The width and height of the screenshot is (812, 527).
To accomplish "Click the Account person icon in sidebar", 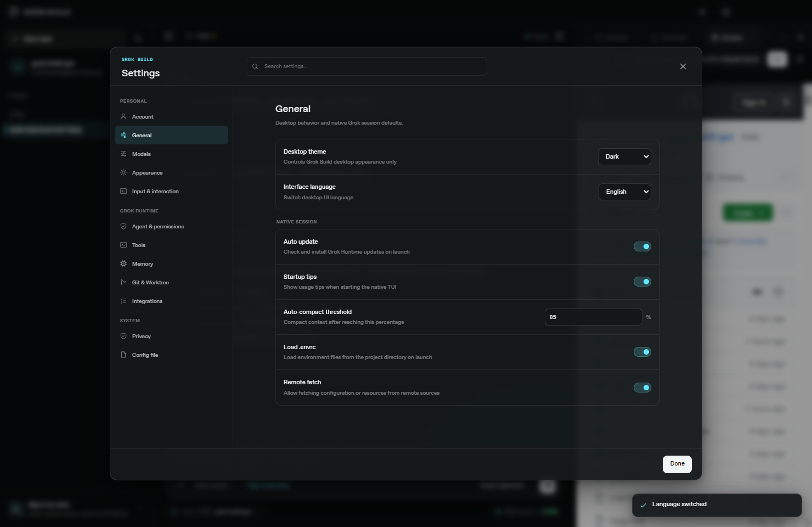I will [123, 116].
